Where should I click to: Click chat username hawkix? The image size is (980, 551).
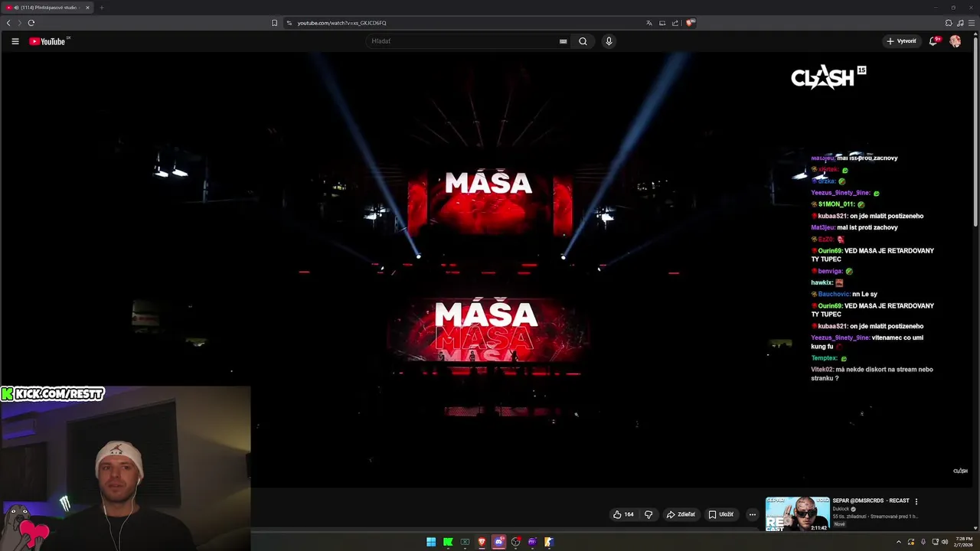tap(822, 282)
